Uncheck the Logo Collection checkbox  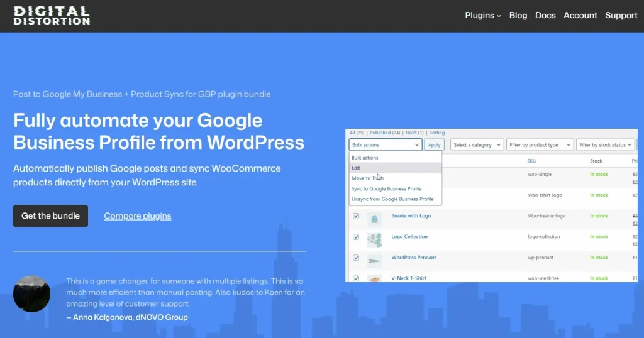pyautogui.click(x=356, y=237)
